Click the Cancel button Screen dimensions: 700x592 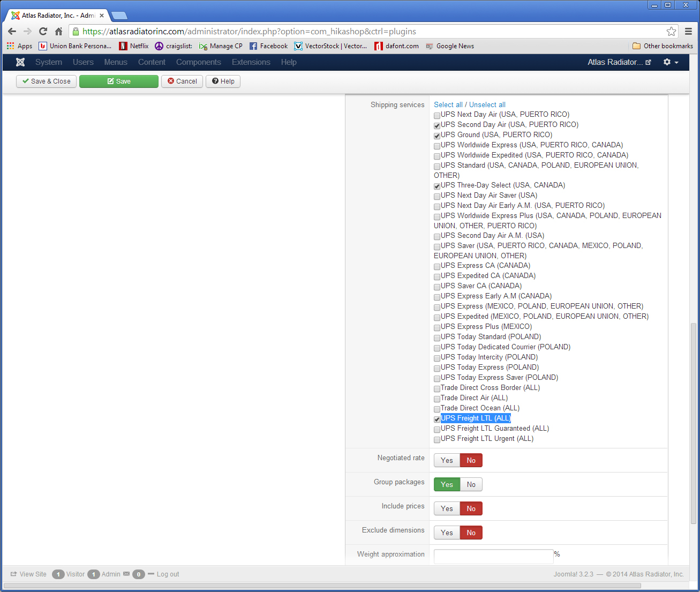point(182,81)
